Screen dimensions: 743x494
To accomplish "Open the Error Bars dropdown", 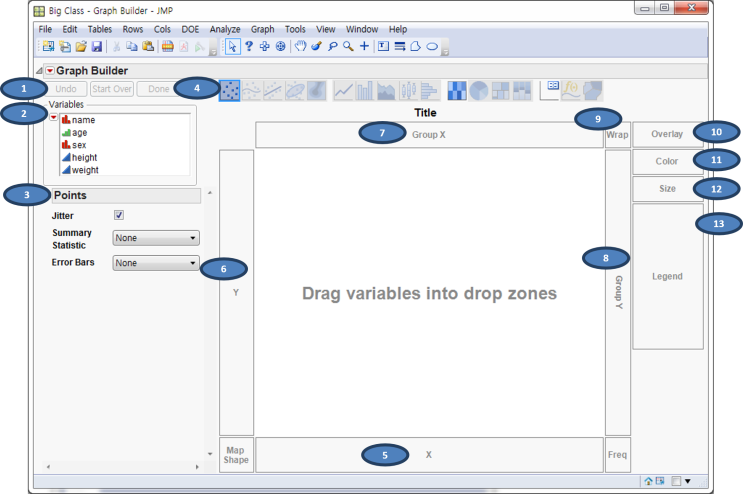I will [156, 263].
